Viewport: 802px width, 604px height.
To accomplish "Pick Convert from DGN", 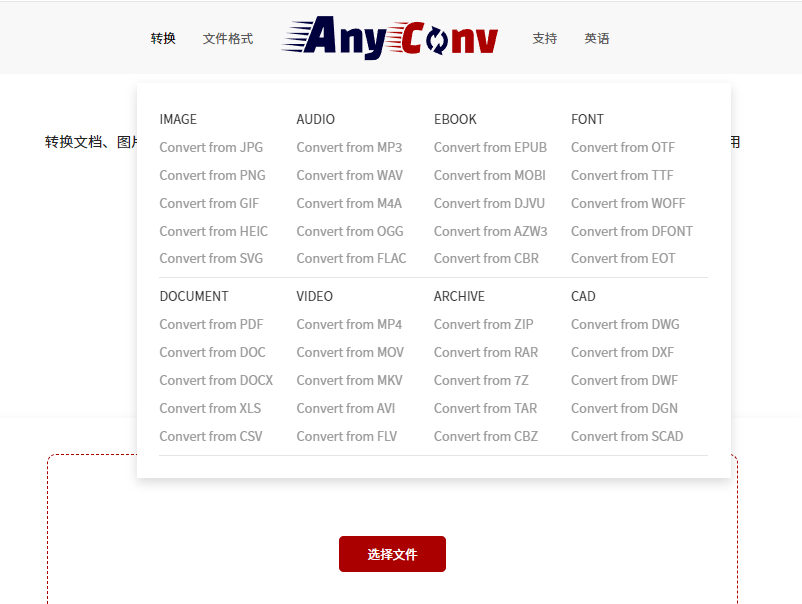I will pos(625,408).
